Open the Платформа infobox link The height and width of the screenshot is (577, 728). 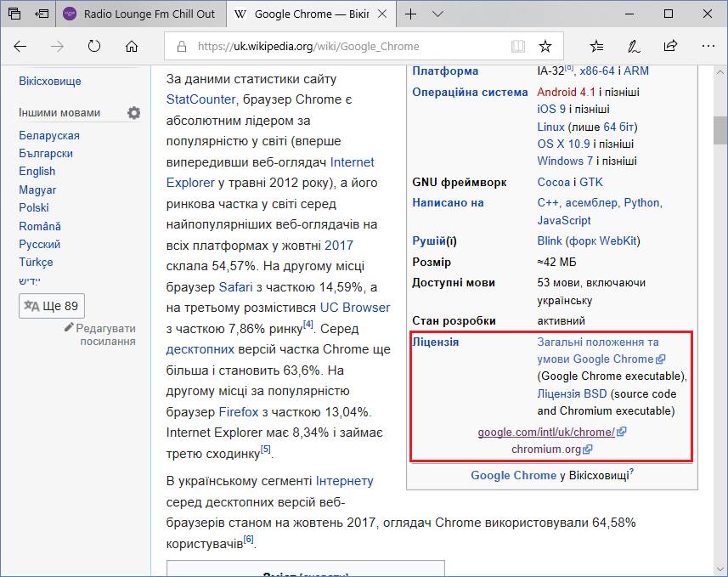pyautogui.click(x=445, y=71)
